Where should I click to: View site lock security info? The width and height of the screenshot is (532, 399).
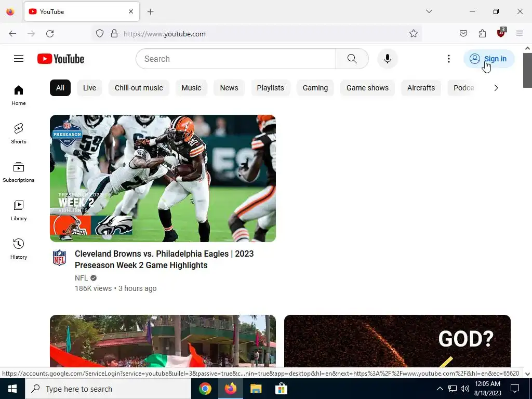click(x=114, y=34)
